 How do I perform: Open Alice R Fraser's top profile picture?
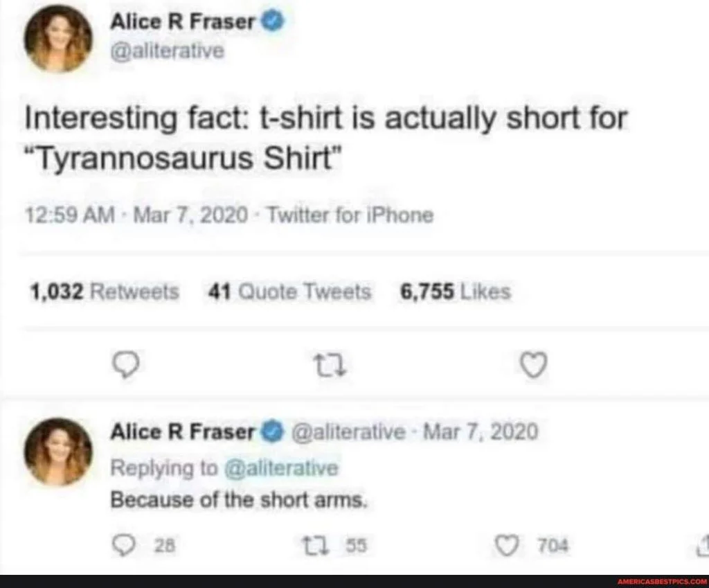(58, 39)
